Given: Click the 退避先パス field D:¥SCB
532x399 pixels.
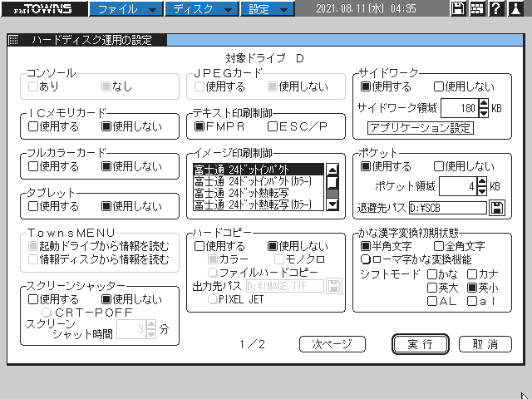Looking at the screenshot, I should [448, 208].
